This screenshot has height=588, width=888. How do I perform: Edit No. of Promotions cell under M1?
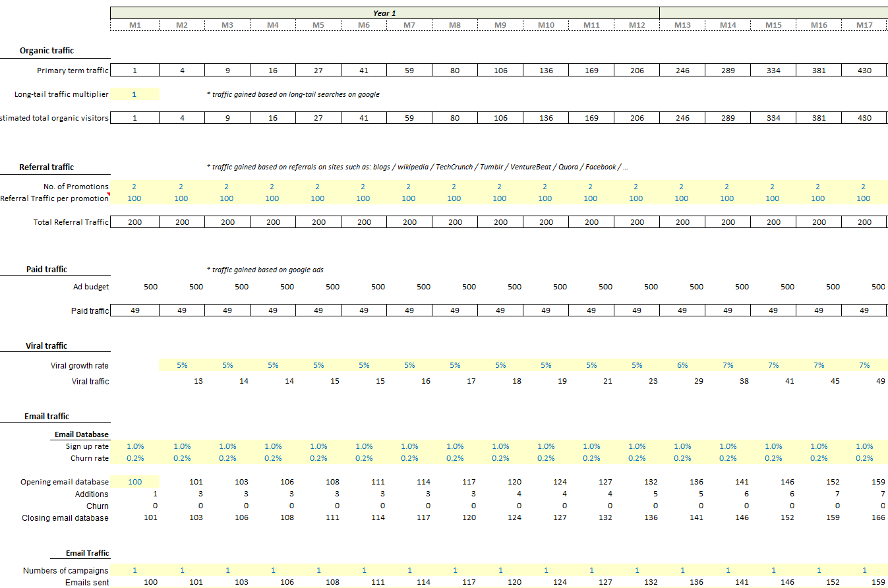point(135,187)
